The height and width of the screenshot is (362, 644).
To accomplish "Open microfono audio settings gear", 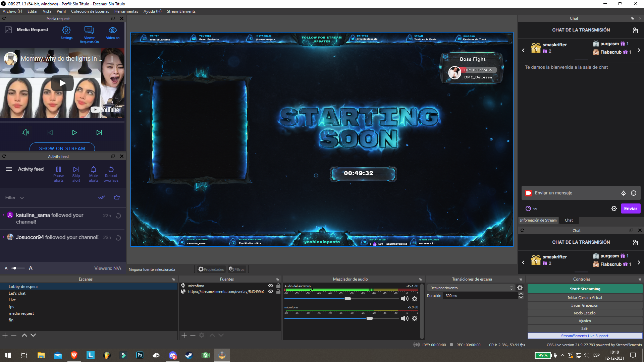I will 415,318.
